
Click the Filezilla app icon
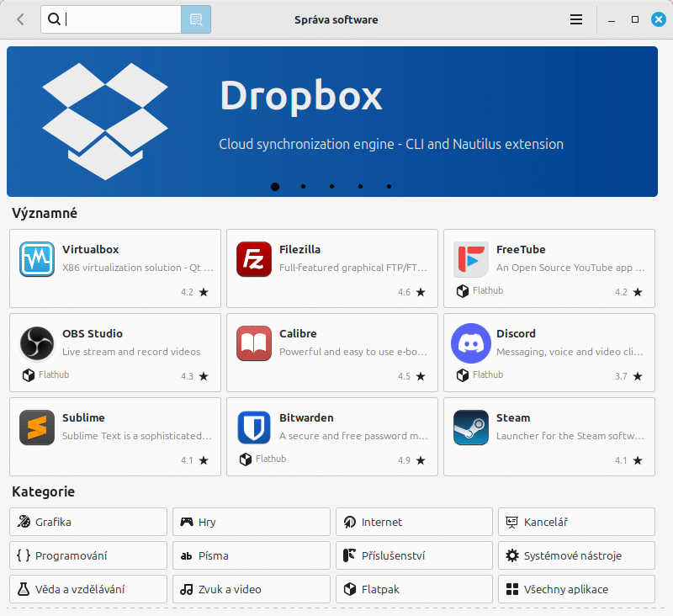click(253, 259)
